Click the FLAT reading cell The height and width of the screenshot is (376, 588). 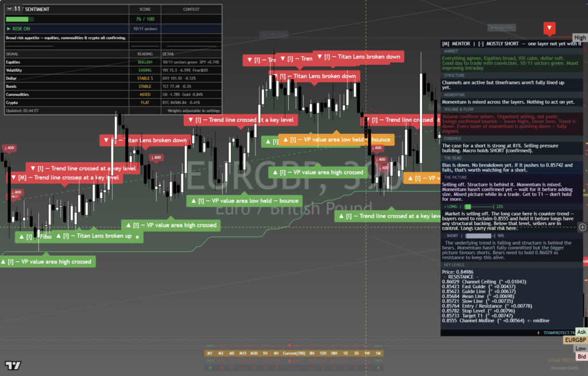click(x=145, y=102)
